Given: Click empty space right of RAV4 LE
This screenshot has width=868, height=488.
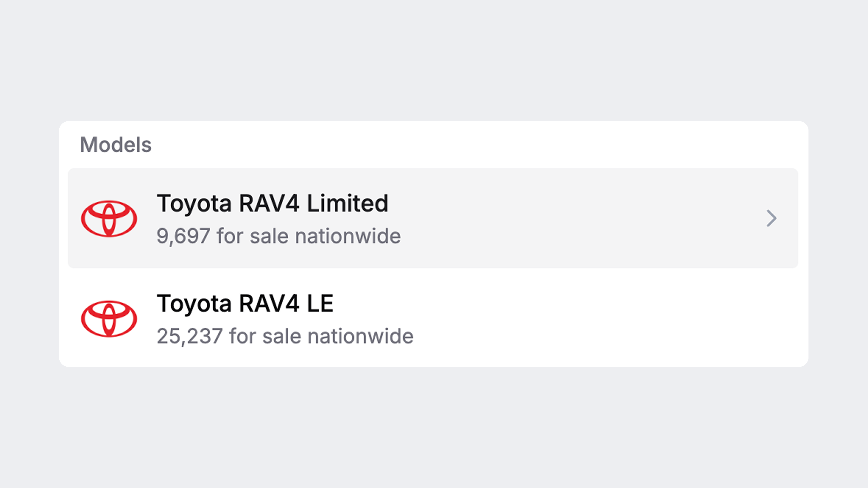Looking at the screenshot, I should 573,319.
